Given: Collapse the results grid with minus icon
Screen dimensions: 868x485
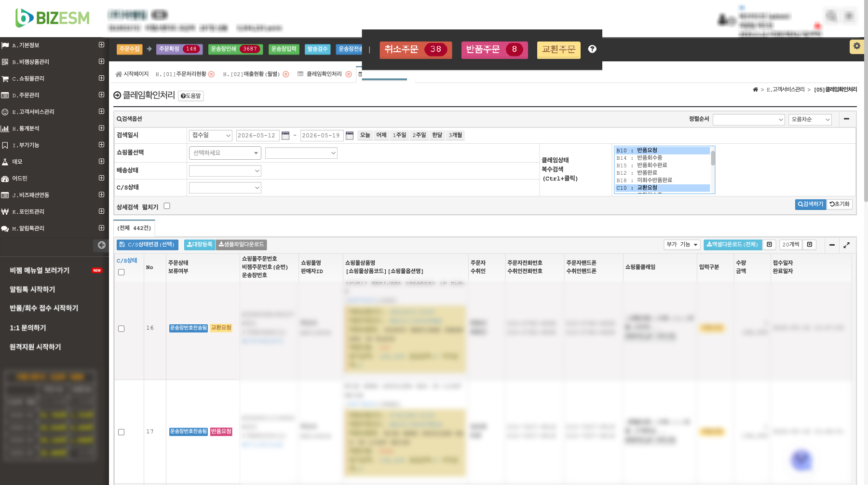Looking at the screenshot, I should coord(832,245).
